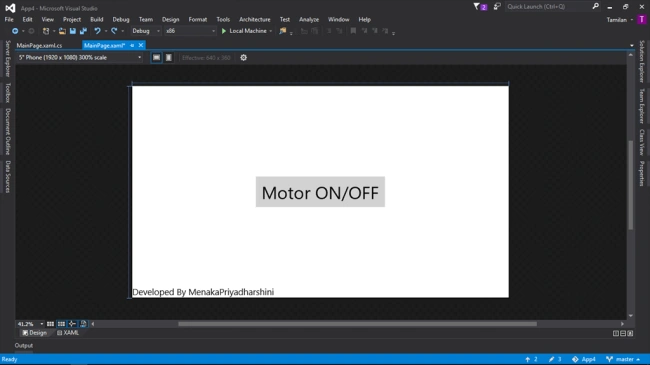Switch to the Design view tab
The width and height of the screenshot is (650, 365).
(x=35, y=333)
